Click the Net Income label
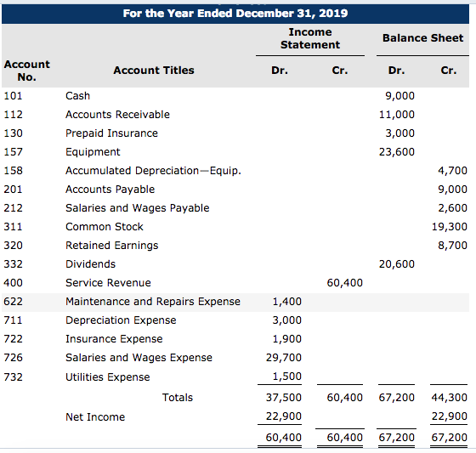This screenshot has height=453, width=476. click(95, 416)
